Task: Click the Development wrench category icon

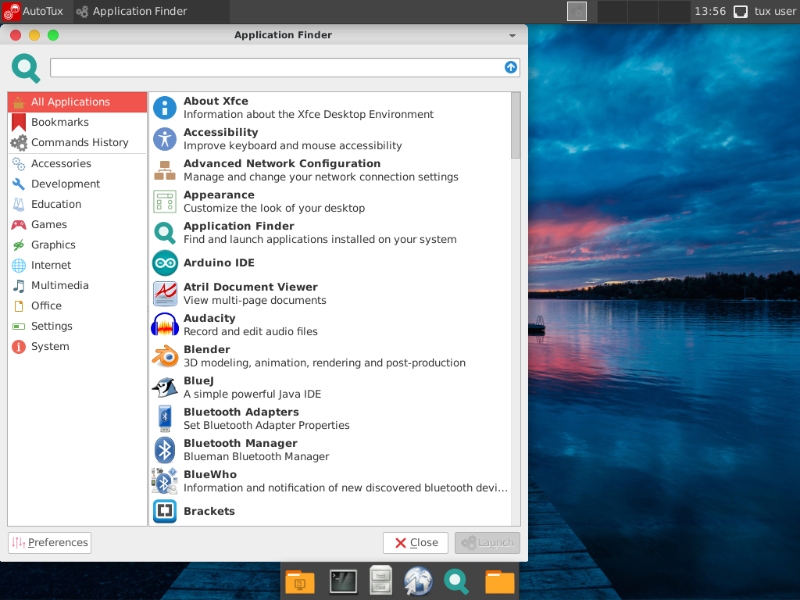Action: click(x=19, y=184)
